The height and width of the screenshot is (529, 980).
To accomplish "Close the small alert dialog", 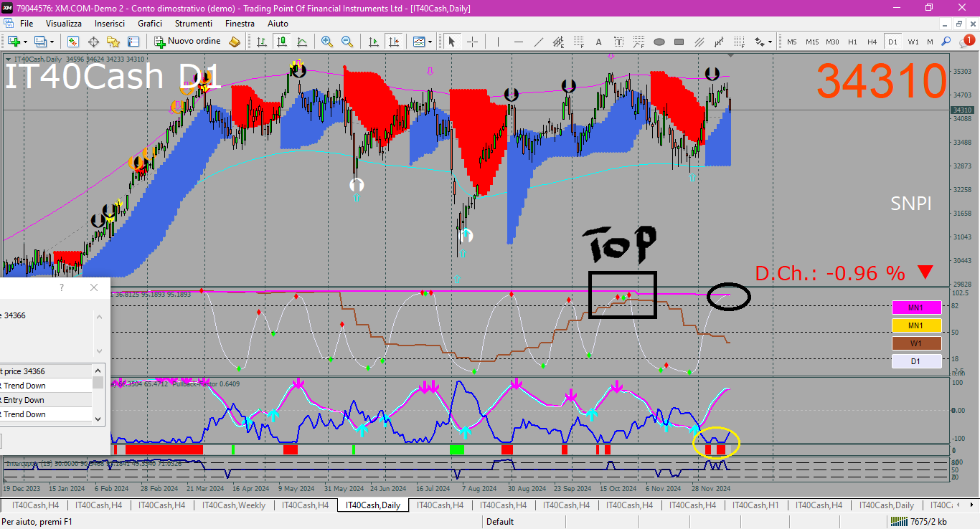I will tap(94, 287).
